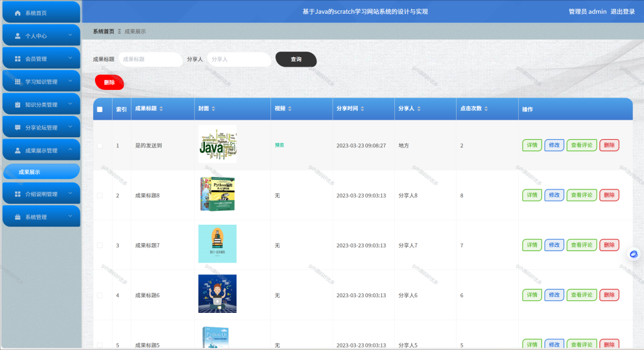Sort by 封面 column arrows

tap(214, 108)
